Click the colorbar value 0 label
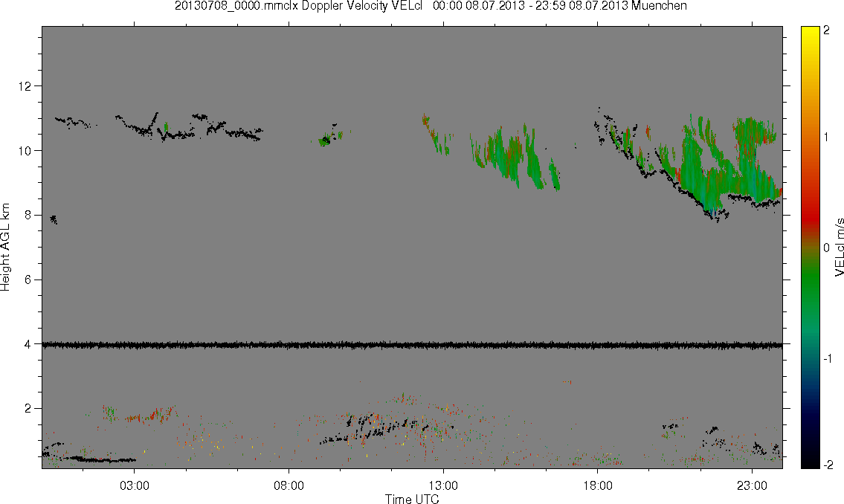Viewport: 844px width, 504px height. click(827, 248)
